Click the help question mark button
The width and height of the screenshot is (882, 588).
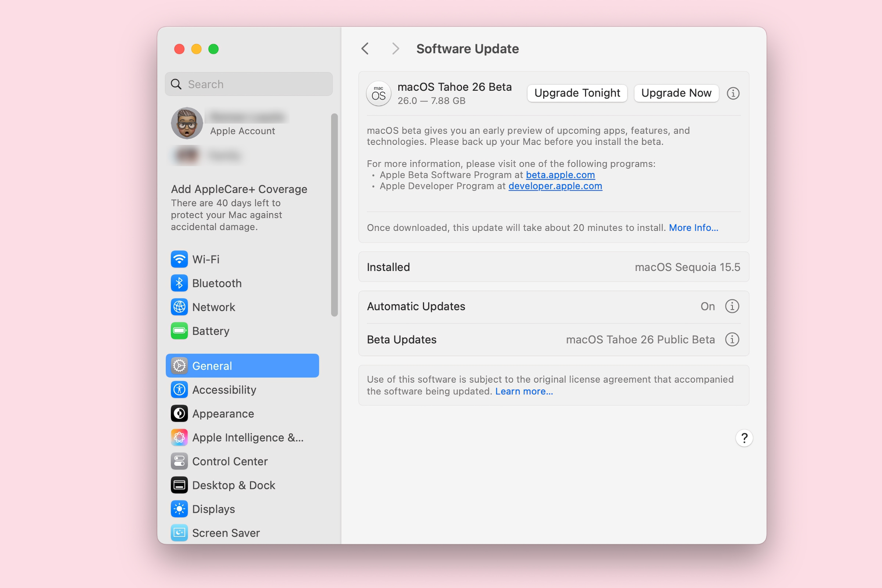[745, 438]
